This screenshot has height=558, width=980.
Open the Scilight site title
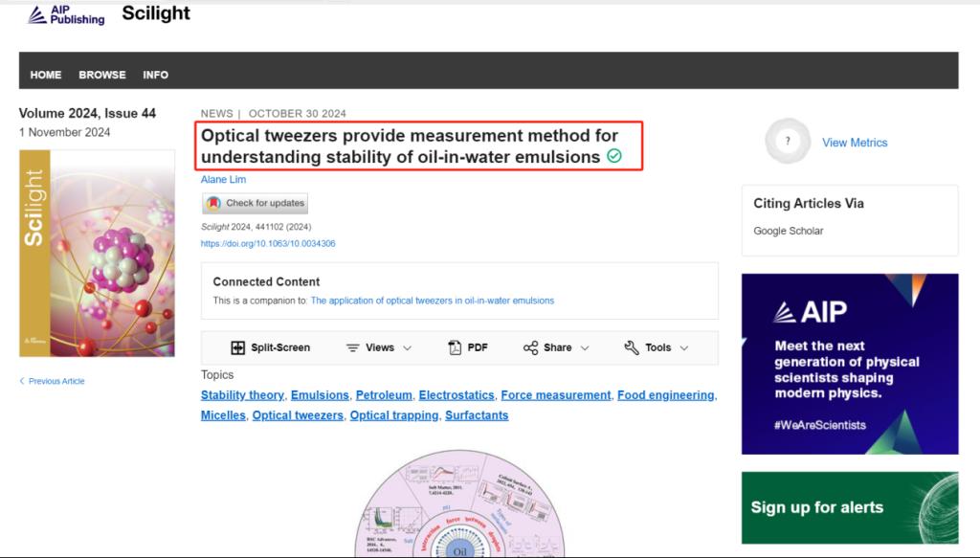[x=156, y=13]
